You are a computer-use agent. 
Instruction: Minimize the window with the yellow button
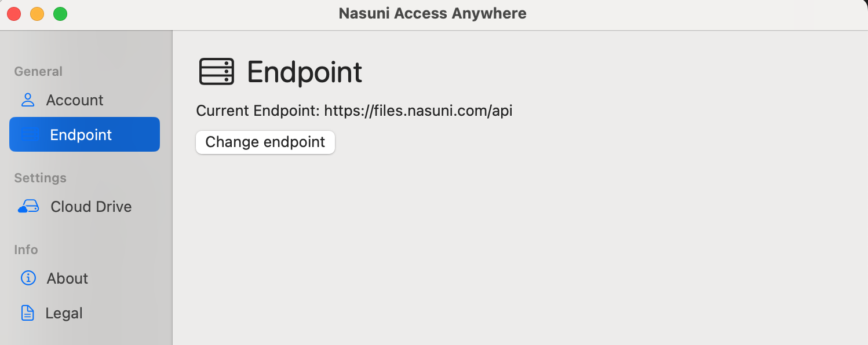coord(37,14)
